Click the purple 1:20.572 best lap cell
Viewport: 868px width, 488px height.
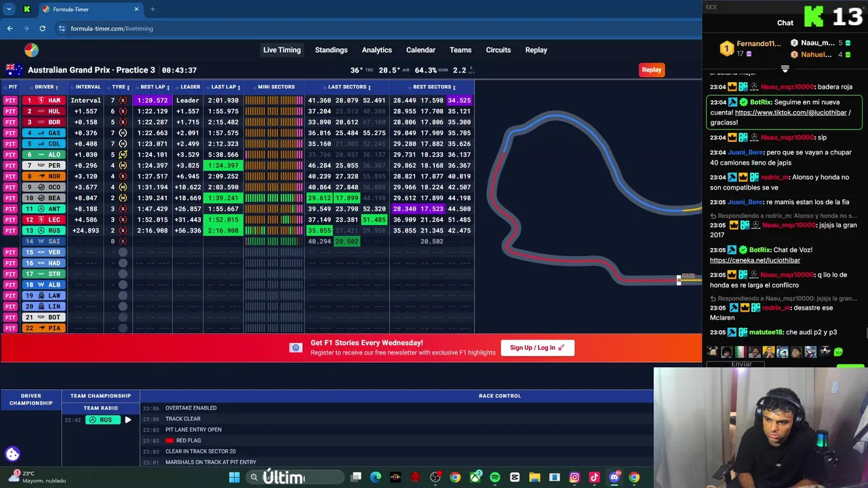pyautogui.click(x=153, y=100)
